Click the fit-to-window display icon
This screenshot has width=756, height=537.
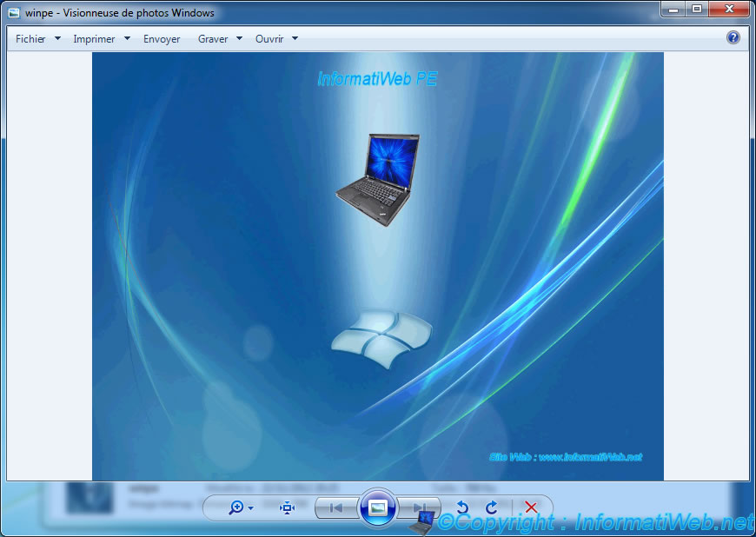click(x=287, y=507)
